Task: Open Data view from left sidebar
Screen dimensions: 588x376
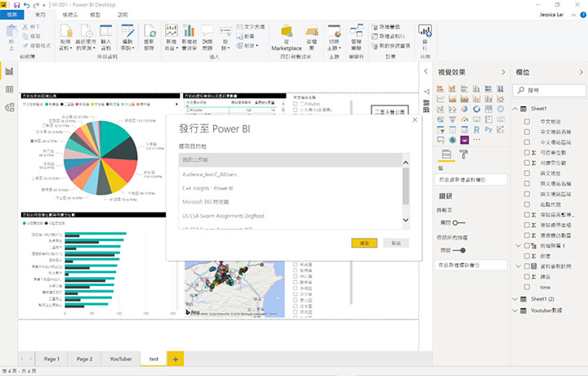Action: [x=9, y=89]
